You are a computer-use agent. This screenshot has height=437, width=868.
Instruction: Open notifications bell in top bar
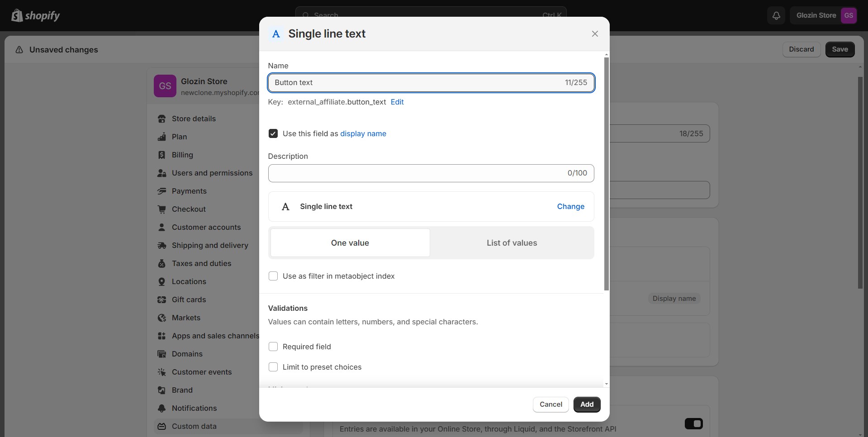[x=776, y=16]
